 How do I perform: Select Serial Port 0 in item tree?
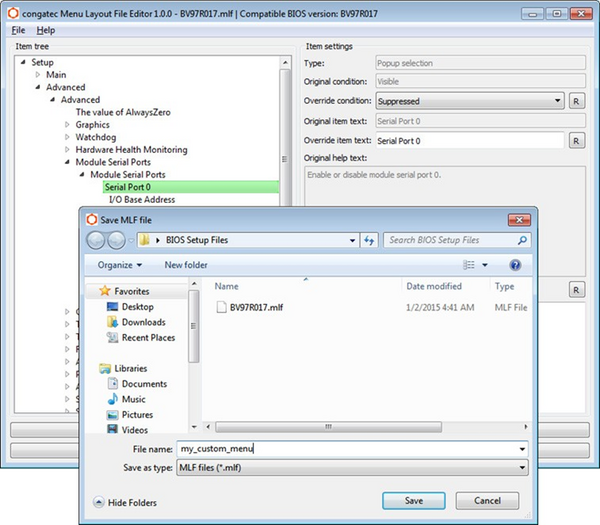pos(191,187)
